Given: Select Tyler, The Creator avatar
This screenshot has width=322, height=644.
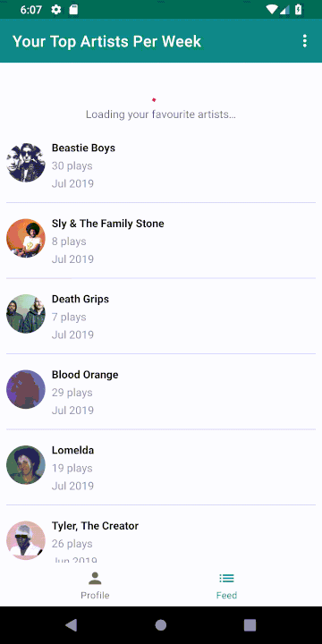Looking at the screenshot, I should point(26,540).
